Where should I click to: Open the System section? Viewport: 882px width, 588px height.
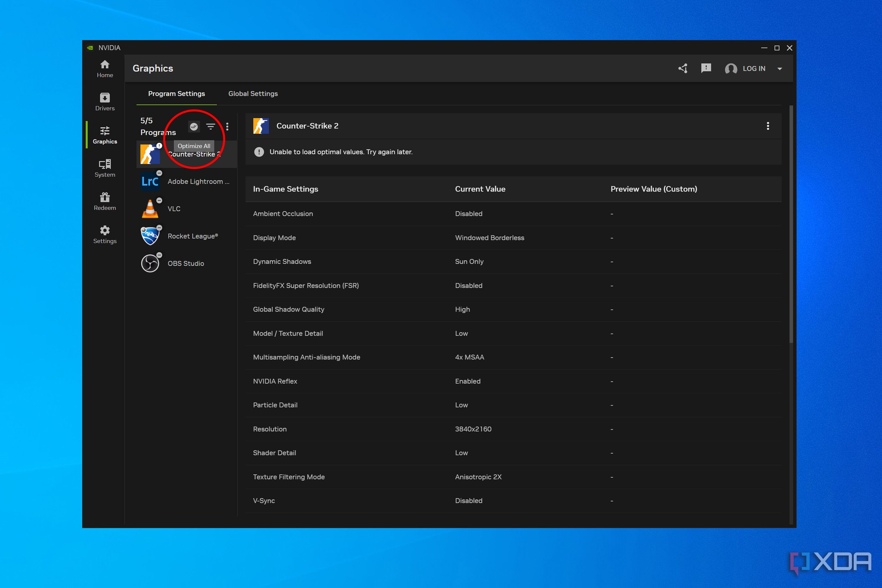(105, 168)
